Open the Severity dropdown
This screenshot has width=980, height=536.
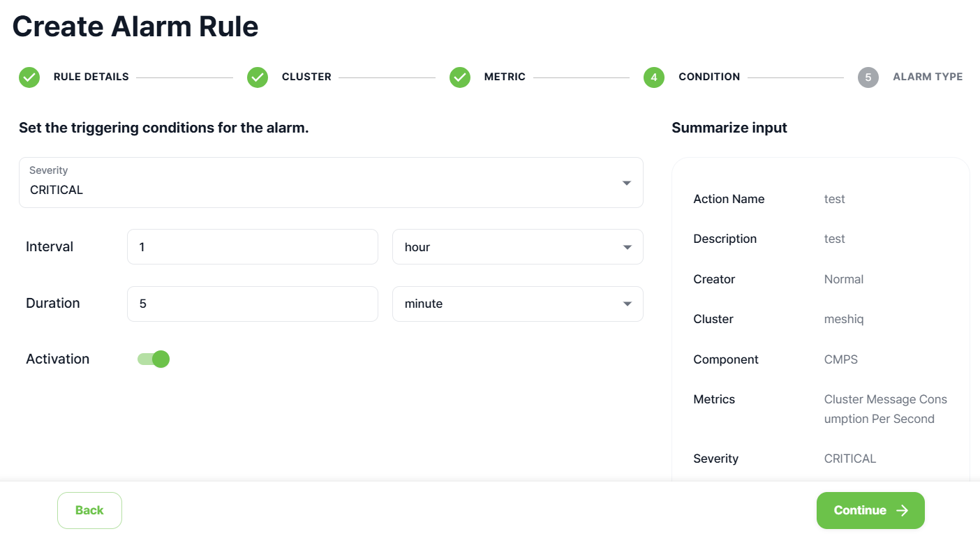point(330,183)
